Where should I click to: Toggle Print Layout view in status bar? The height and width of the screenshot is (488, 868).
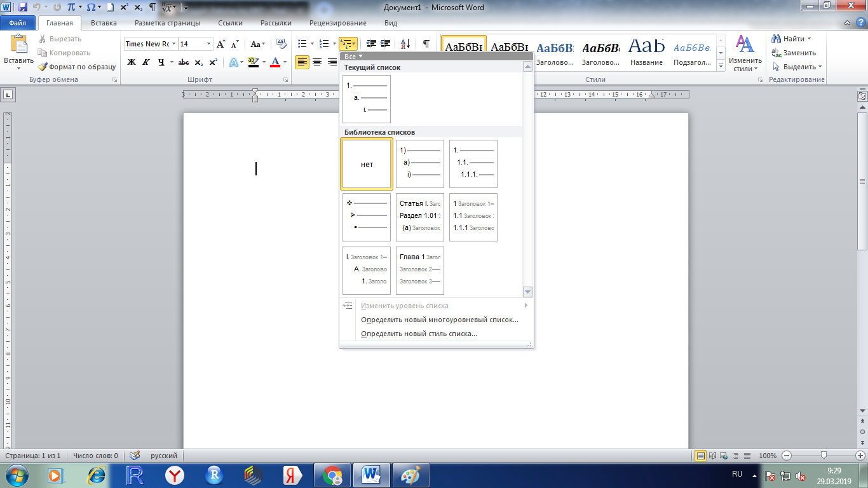(x=702, y=456)
